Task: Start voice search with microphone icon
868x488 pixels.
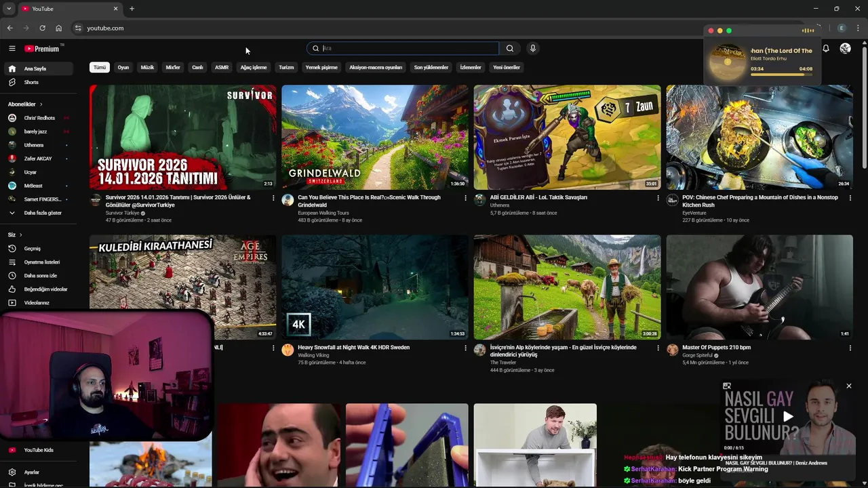Action: (533, 48)
